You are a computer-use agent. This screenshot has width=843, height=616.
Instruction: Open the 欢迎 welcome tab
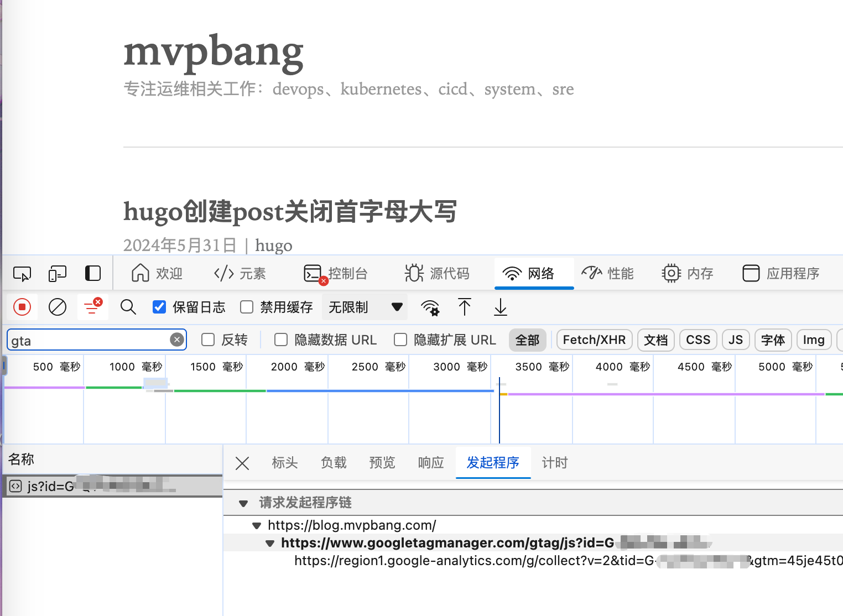[x=157, y=273]
